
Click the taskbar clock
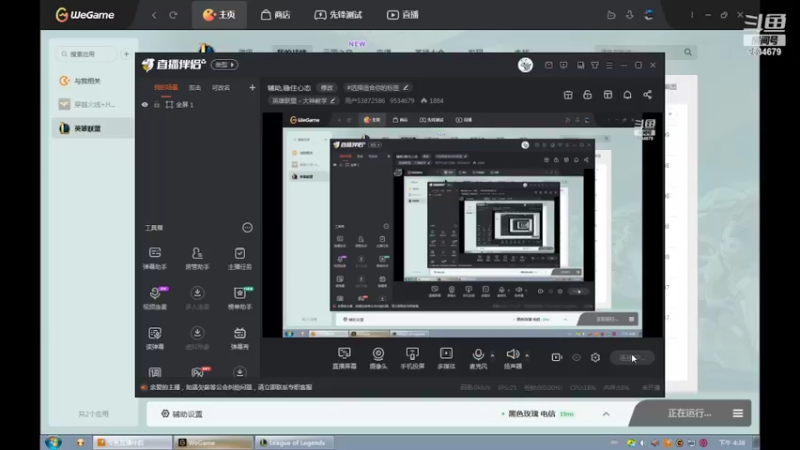coord(732,442)
